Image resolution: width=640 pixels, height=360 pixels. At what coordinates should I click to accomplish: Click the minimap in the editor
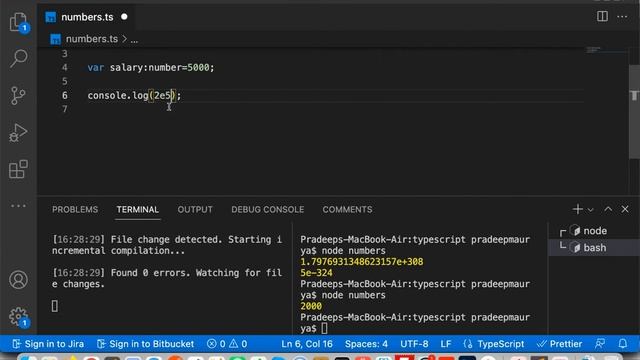(605, 50)
